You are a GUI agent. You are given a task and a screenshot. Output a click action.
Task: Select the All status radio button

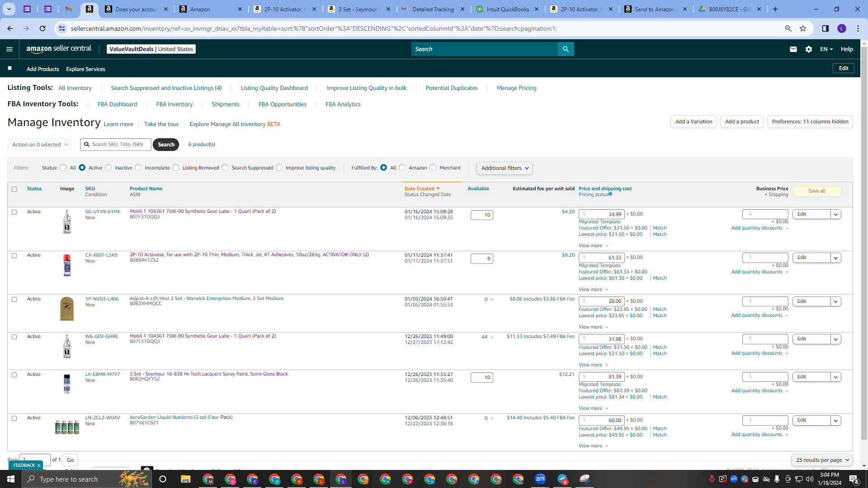tap(63, 168)
